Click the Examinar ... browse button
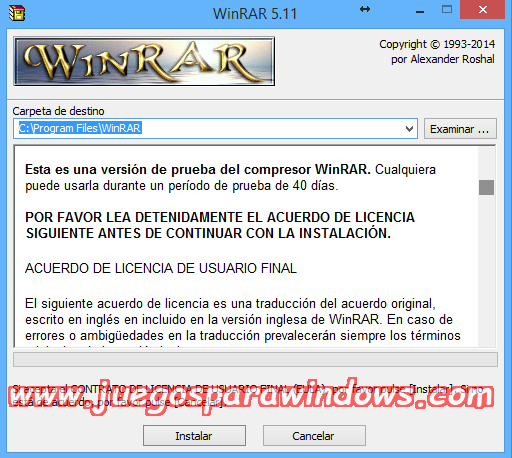This screenshot has width=512, height=458. [460, 129]
